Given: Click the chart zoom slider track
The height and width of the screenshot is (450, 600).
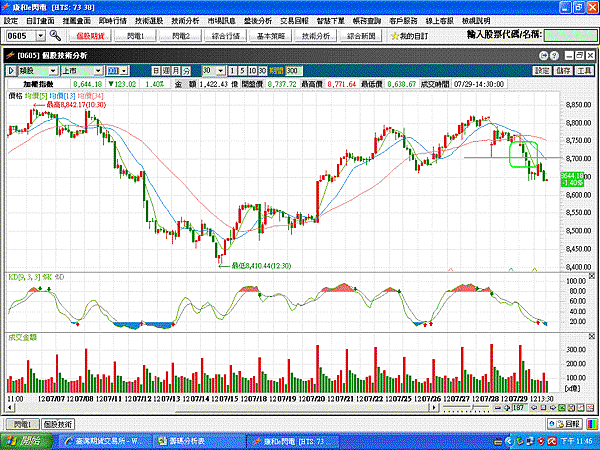Looking at the screenshot, I should [466, 408].
